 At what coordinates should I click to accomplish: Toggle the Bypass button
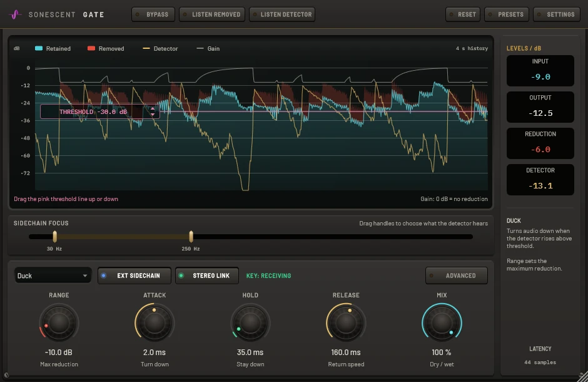[x=153, y=14]
